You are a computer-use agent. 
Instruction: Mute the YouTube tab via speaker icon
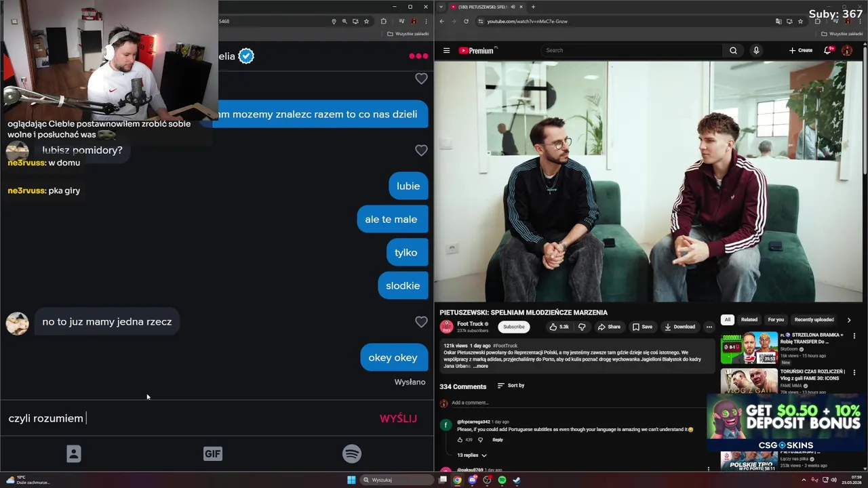pos(513,7)
